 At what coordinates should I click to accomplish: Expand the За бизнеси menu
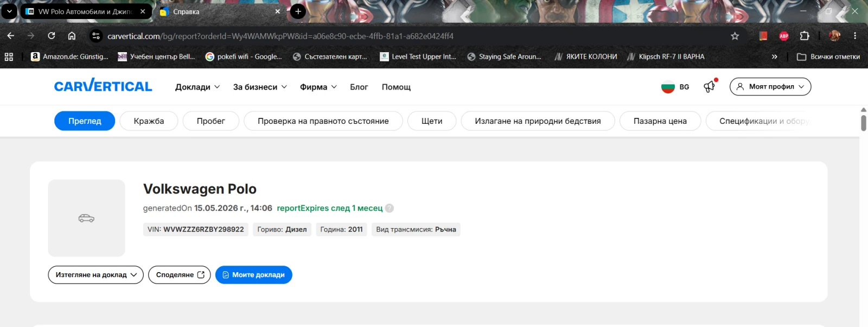click(x=260, y=87)
